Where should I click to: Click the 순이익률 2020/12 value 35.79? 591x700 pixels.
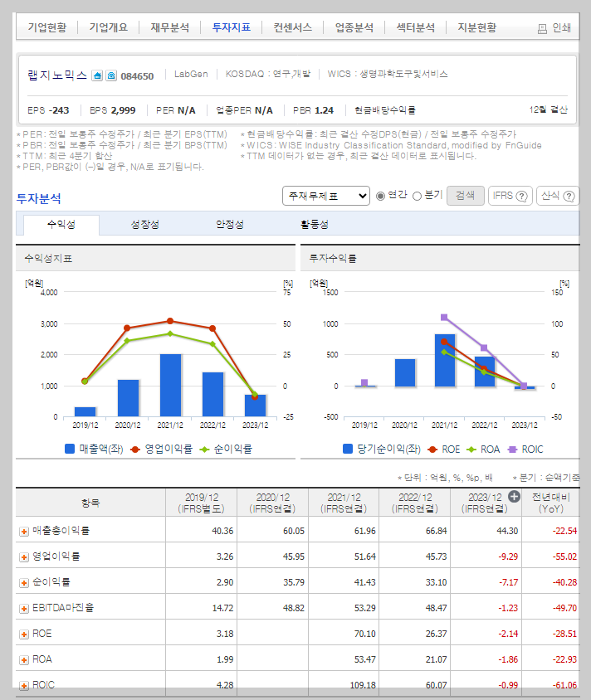coord(294,582)
